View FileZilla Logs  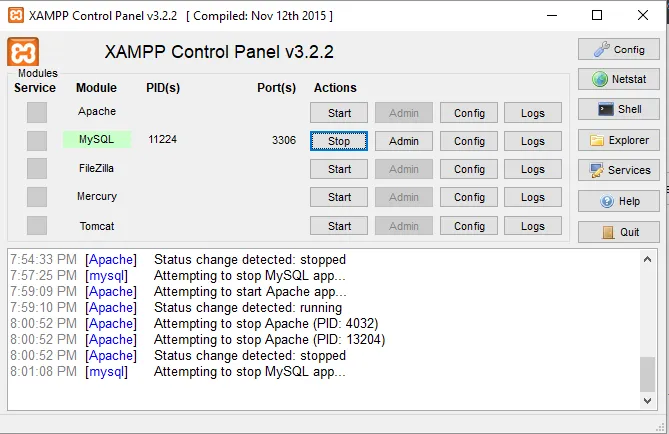(533, 169)
